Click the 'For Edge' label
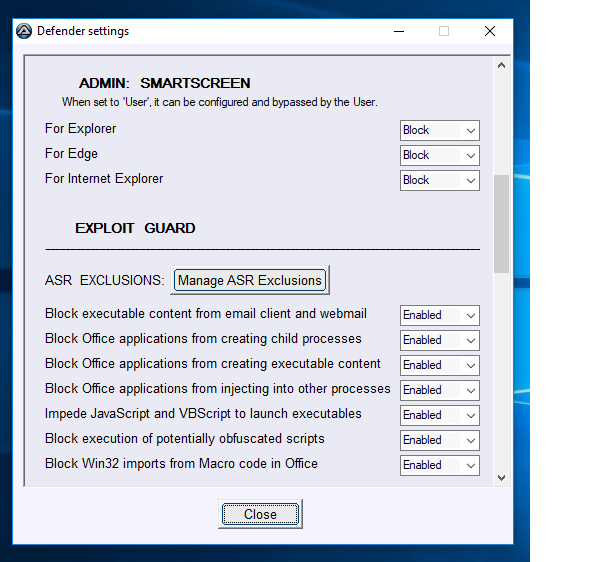Screen dimensions: 614x562 71,154
